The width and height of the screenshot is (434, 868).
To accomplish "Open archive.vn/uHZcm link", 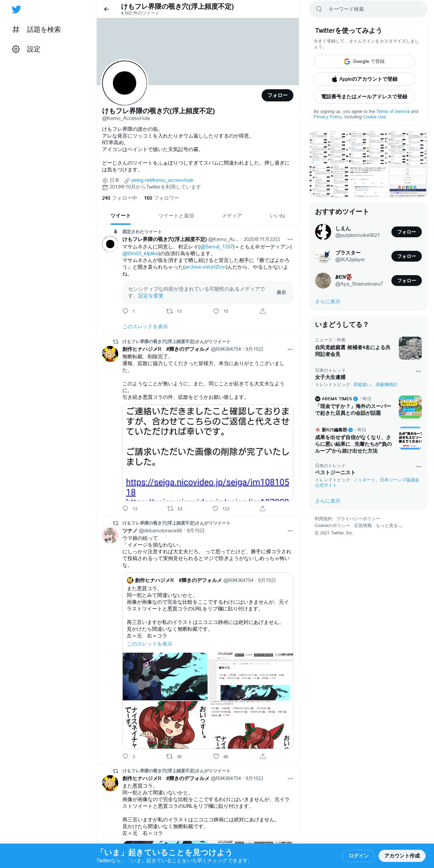I will pyautogui.click(x=205, y=267).
